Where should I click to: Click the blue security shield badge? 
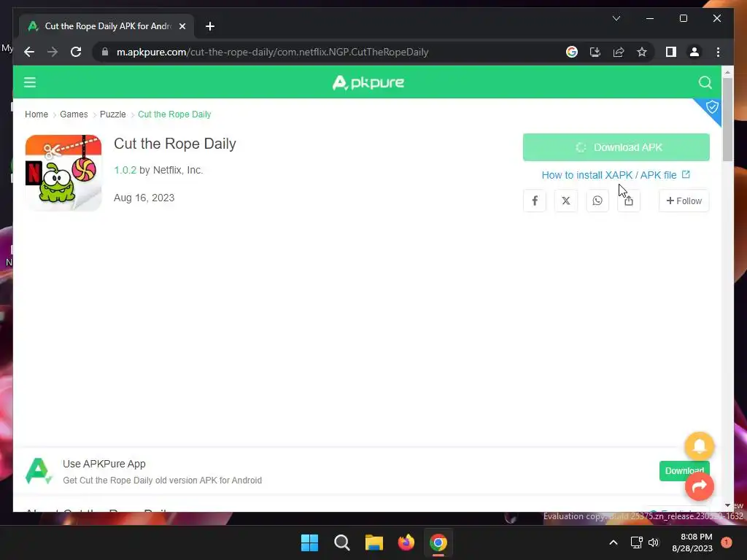coord(711,108)
